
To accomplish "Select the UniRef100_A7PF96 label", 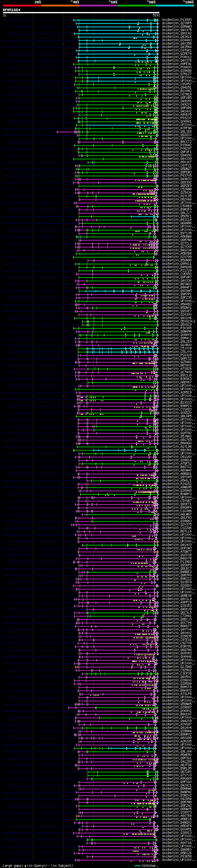I will point(176,128).
